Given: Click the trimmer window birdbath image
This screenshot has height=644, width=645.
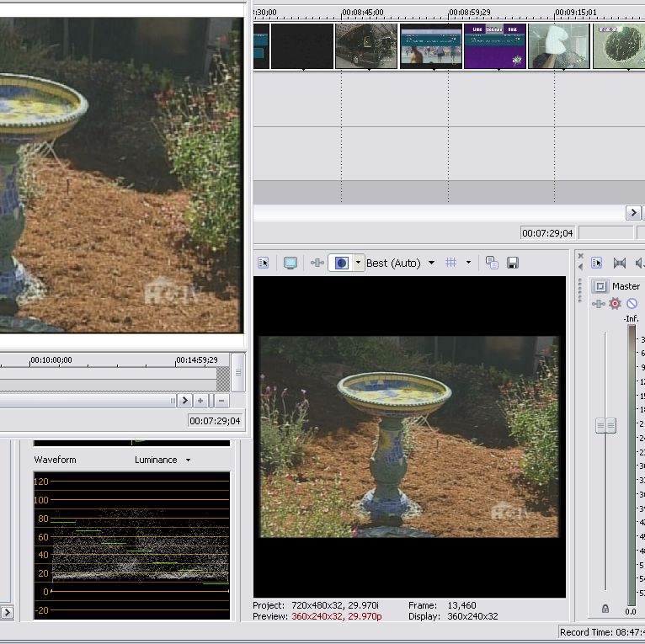Looking at the screenshot, I should (x=121, y=175).
